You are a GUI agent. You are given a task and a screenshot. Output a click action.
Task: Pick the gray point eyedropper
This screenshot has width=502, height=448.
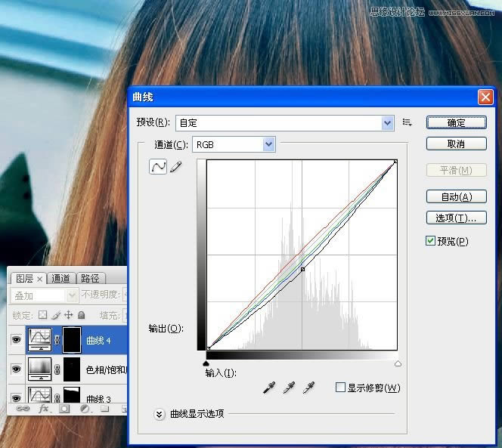click(x=288, y=388)
